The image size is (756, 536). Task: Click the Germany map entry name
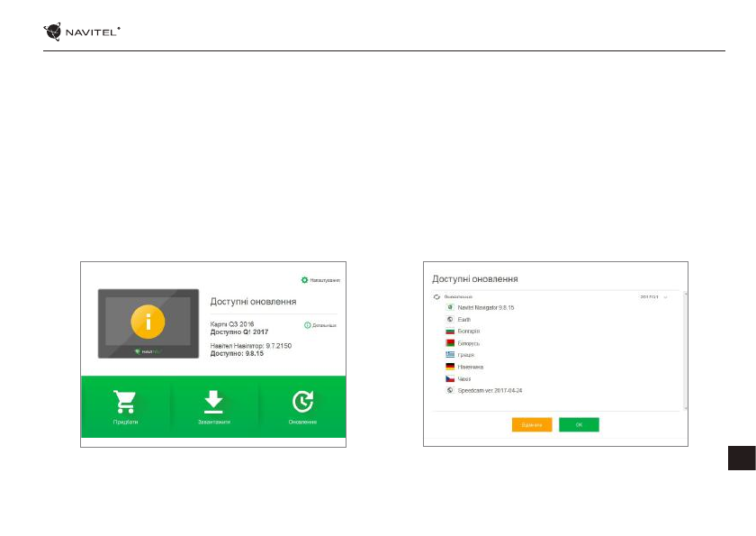coord(470,368)
